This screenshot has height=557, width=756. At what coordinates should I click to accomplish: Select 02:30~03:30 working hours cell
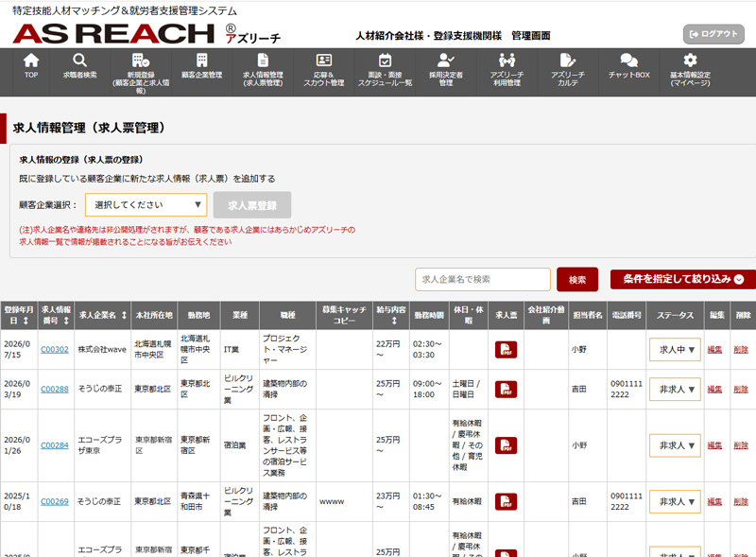[x=427, y=350]
